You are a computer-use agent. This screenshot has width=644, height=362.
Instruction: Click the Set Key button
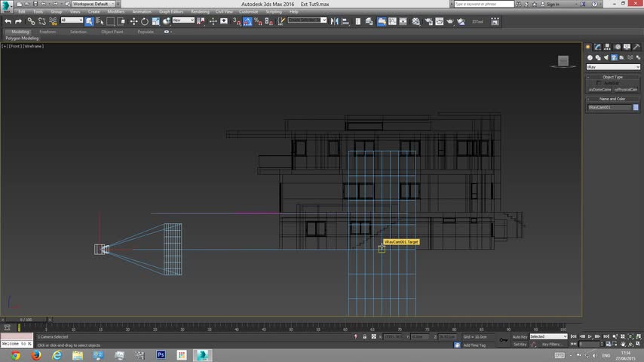[x=520, y=344]
